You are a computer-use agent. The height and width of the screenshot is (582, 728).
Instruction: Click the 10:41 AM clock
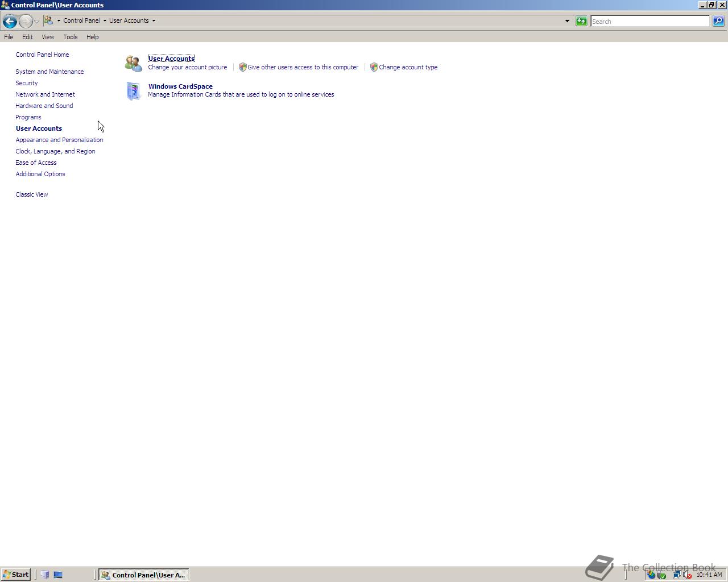[x=709, y=575]
